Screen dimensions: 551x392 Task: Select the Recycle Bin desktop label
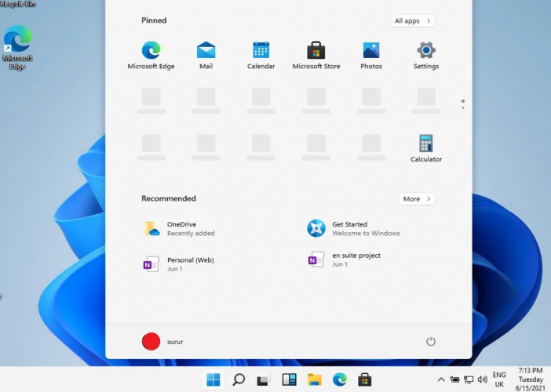pyautogui.click(x=18, y=4)
